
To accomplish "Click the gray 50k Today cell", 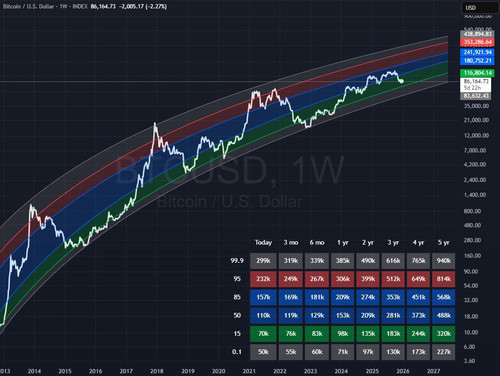I will [x=263, y=352].
